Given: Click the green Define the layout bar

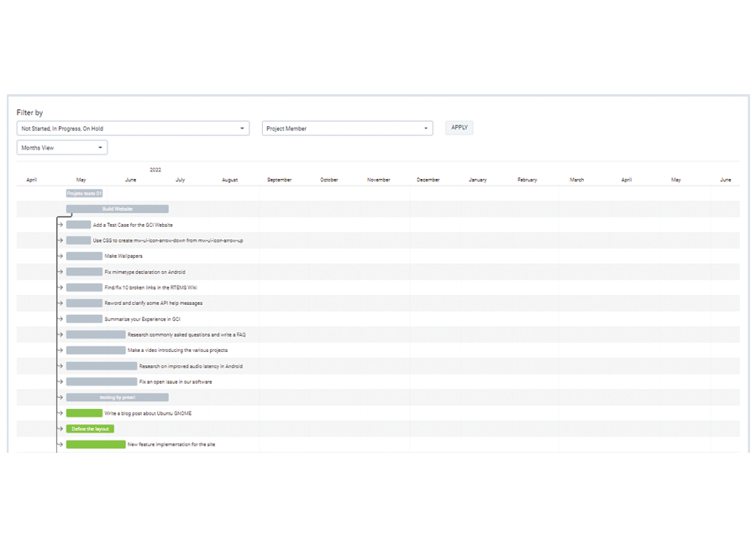Looking at the screenshot, I should coord(90,429).
